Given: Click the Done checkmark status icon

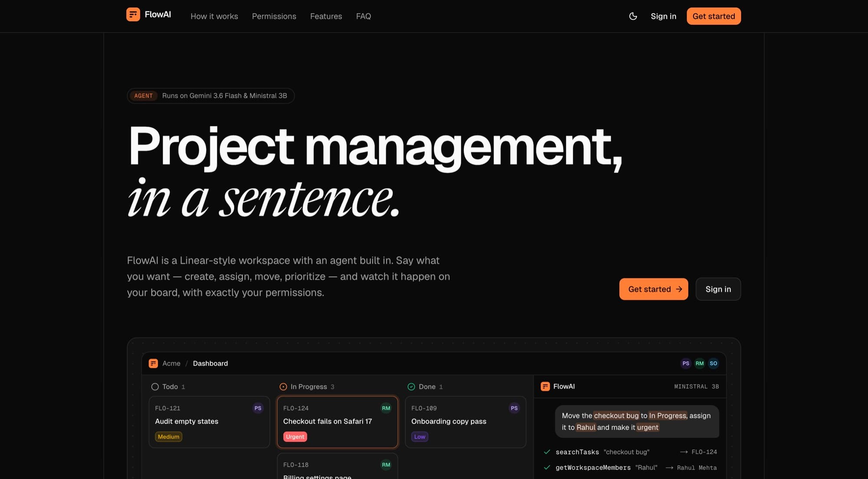Looking at the screenshot, I should click(411, 387).
